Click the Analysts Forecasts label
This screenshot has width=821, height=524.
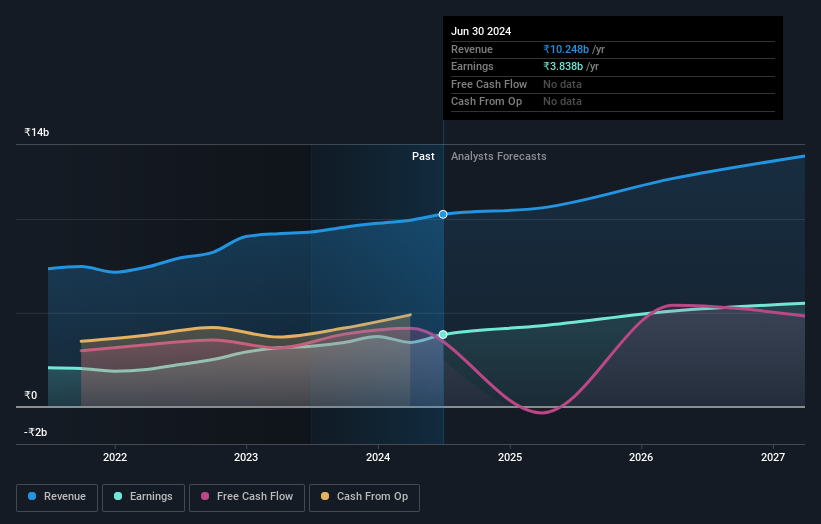point(498,156)
